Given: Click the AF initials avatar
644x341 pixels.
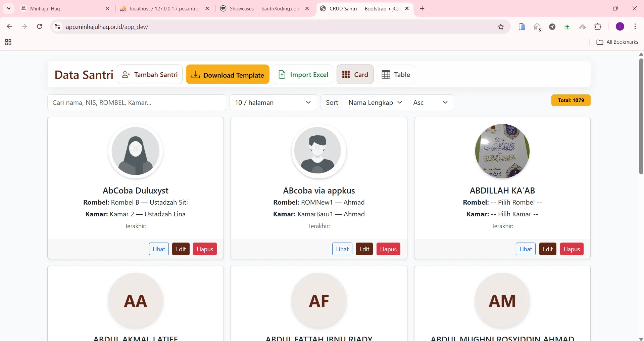Looking at the screenshot, I should pos(319,301).
